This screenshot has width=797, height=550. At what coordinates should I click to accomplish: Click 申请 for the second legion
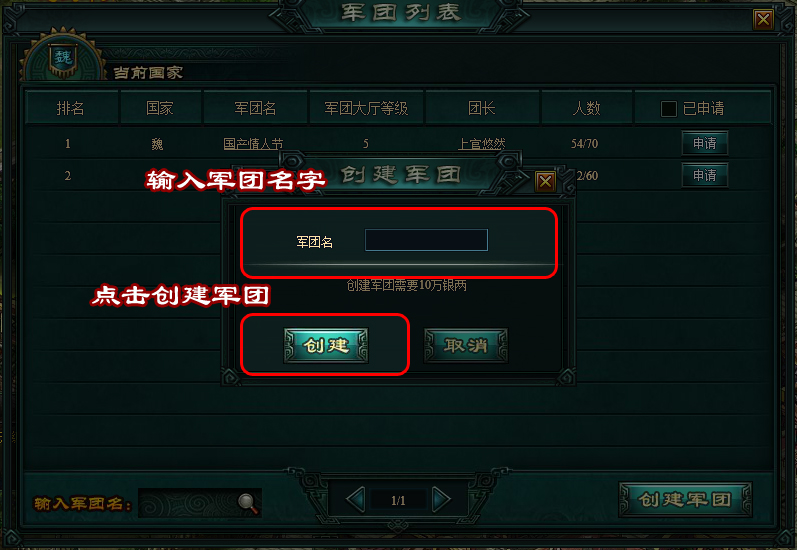[704, 175]
